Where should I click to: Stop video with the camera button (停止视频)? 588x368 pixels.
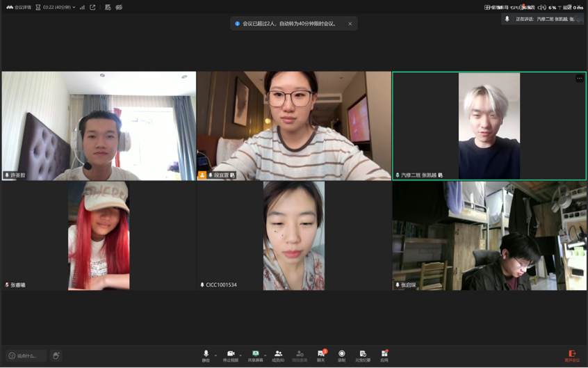(231, 356)
